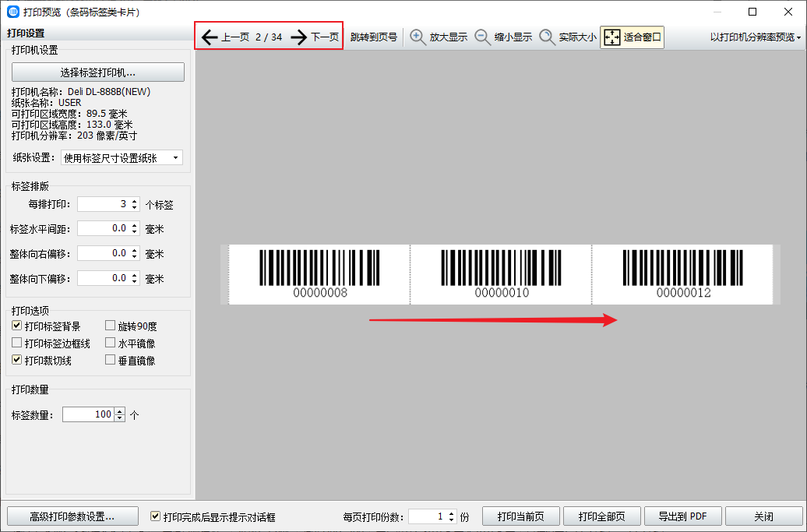Click the close button at bottom right
The width and height of the screenshot is (807, 532).
point(763,516)
